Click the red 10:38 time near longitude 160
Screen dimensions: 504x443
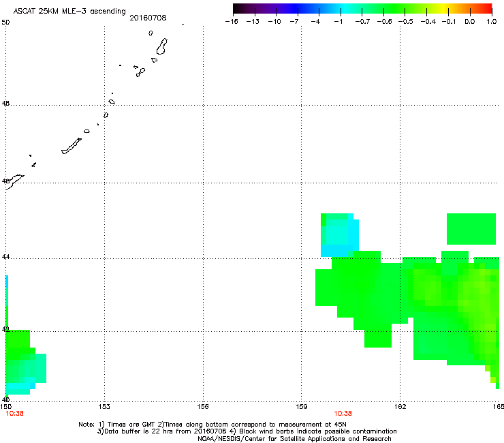point(343,414)
